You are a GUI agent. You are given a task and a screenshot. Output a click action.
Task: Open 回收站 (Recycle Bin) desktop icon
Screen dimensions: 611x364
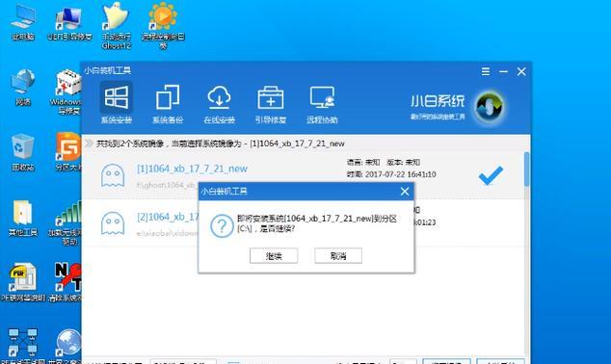click(x=23, y=152)
